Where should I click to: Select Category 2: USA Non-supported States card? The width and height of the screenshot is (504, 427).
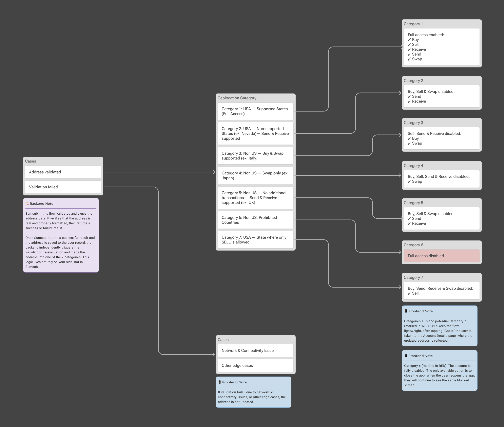(256, 133)
